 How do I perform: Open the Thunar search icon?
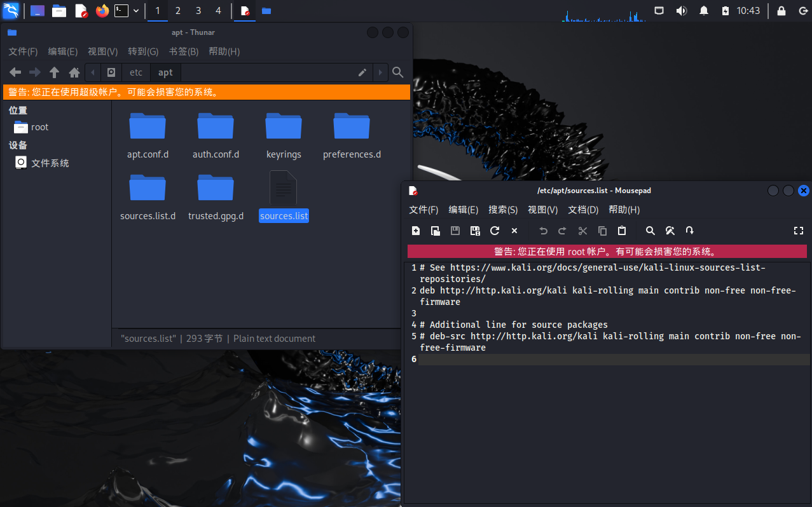(x=398, y=72)
